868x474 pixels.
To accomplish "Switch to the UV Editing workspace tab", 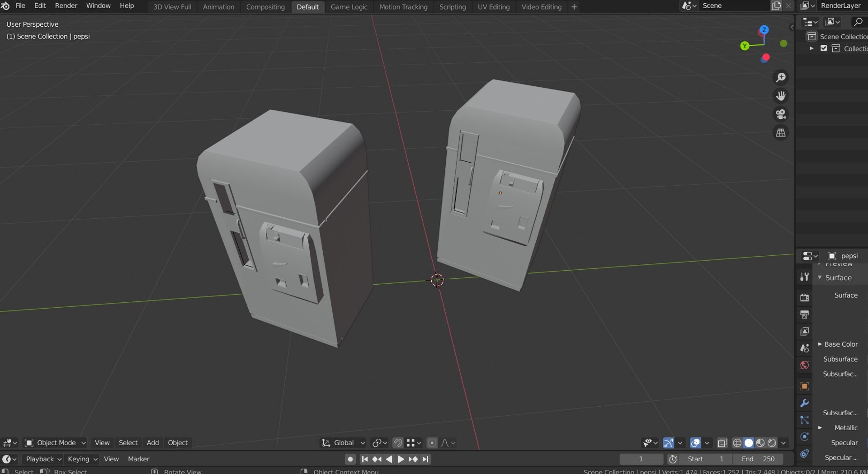I will tap(493, 7).
